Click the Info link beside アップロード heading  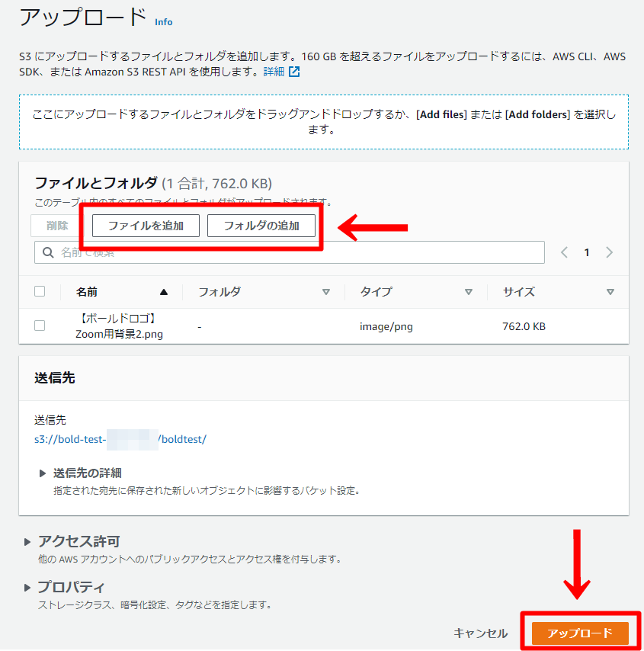coord(163,22)
